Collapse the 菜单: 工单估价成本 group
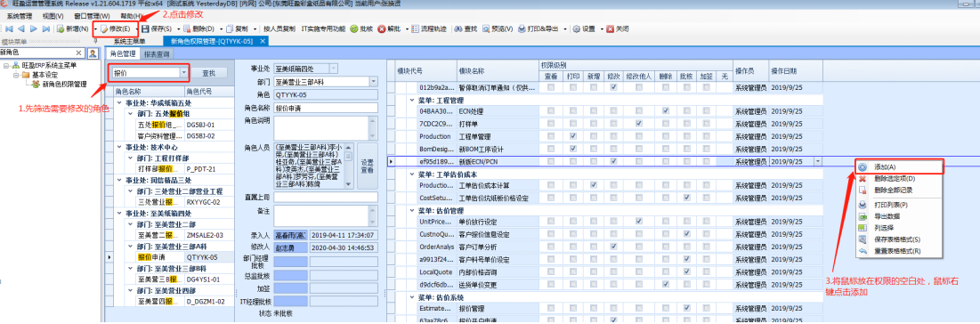 tap(412, 174)
